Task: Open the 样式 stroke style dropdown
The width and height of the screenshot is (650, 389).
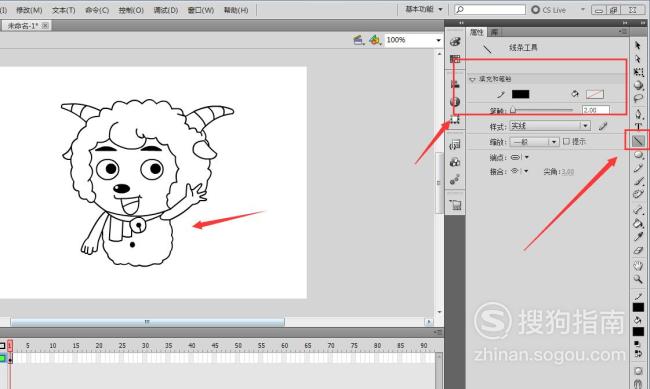Action: 550,126
